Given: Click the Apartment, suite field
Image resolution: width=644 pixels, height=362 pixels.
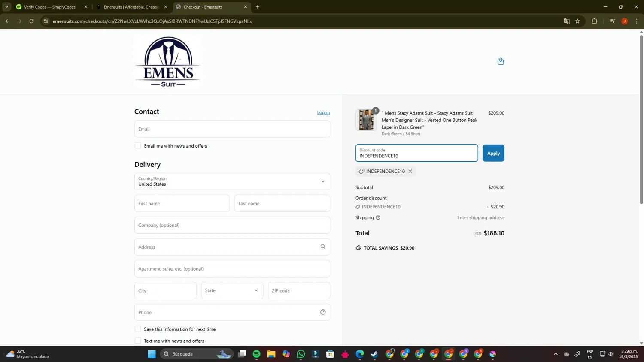Looking at the screenshot, I should [232, 269].
